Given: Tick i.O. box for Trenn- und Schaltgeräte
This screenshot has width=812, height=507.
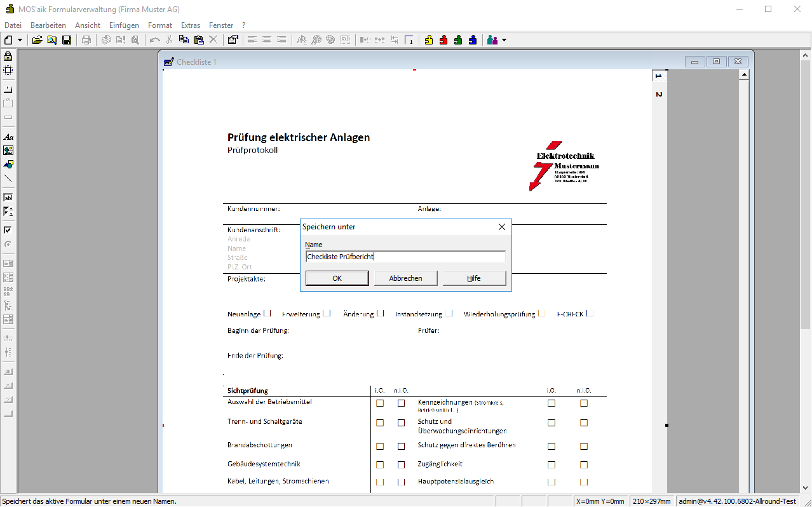Looking at the screenshot, I should point(380,422).
